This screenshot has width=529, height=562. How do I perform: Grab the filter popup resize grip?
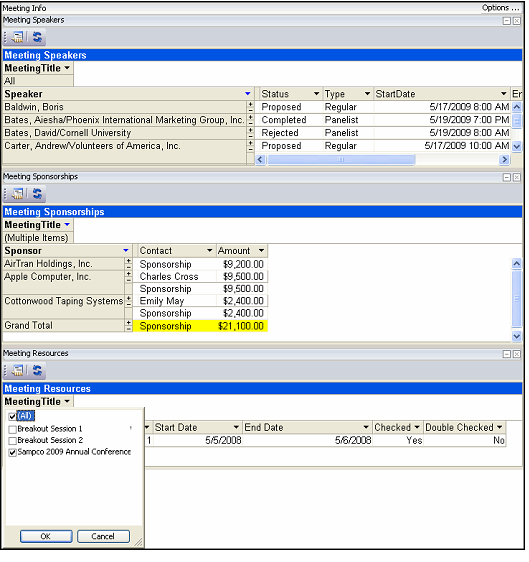coord(138,543)
